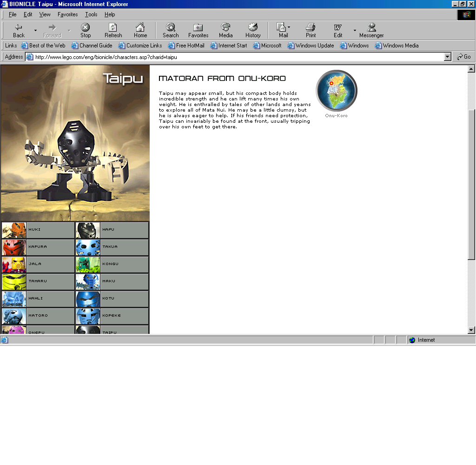Click the page scrollbar up arrow

click(471, 69)
